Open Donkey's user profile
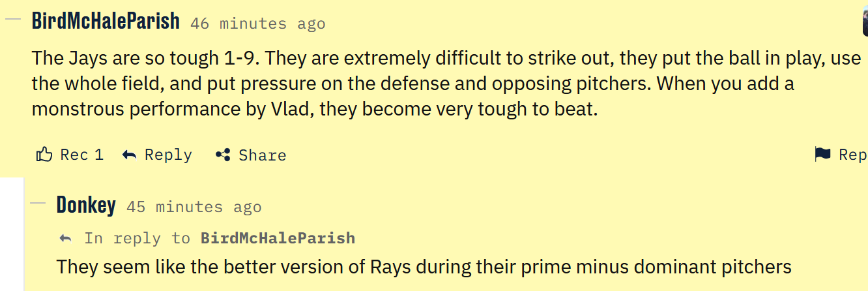 [86, 205]
